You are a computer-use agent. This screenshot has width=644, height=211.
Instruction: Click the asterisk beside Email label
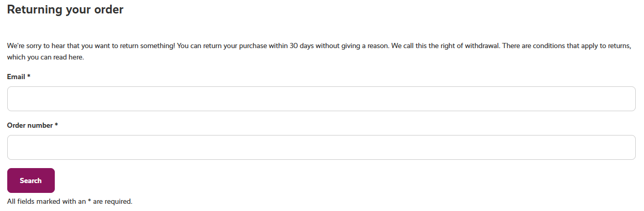(29, 76)
